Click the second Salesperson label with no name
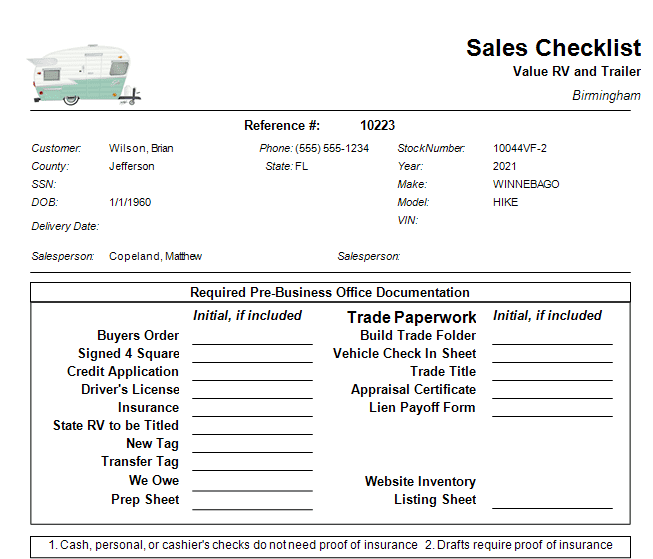653x559 pixels. [369, 256]
